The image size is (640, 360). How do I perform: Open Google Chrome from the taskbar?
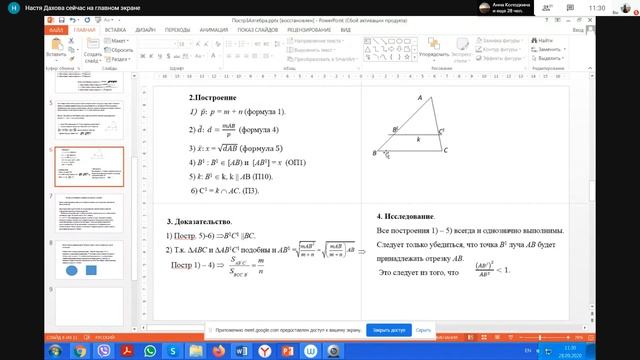80,351
